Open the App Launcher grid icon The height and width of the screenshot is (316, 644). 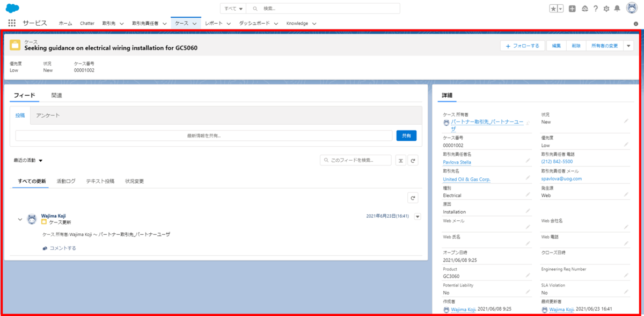(12, 23)
